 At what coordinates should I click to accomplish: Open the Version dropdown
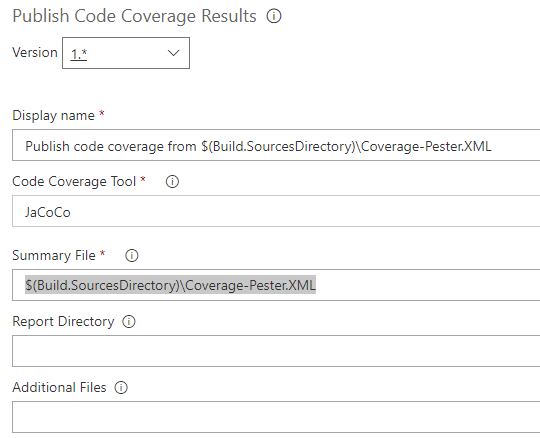click(126, 53)
